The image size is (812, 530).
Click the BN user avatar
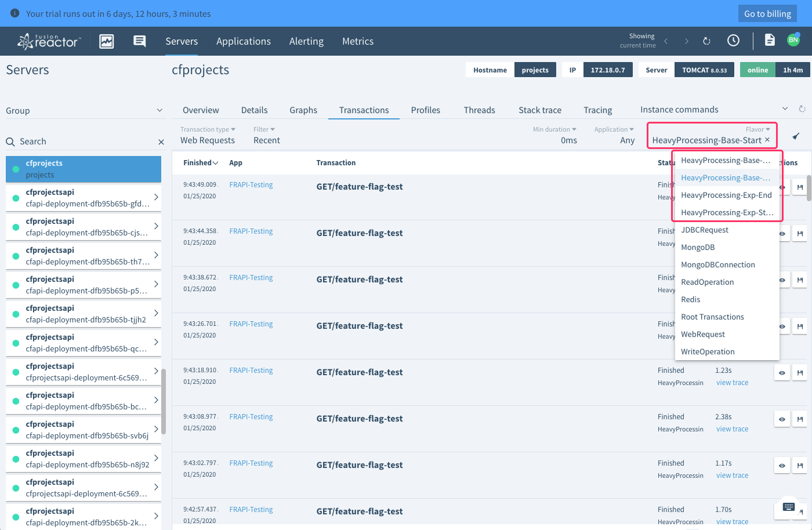(x=793, y=40)
